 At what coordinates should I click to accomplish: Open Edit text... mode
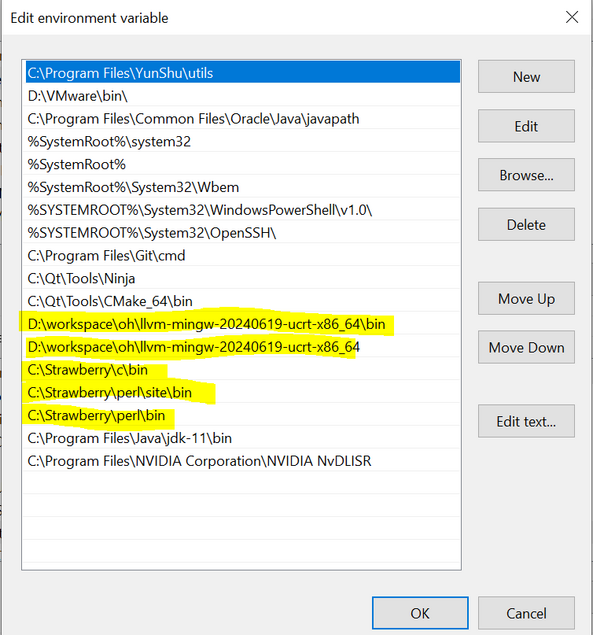tap(526, 421)
